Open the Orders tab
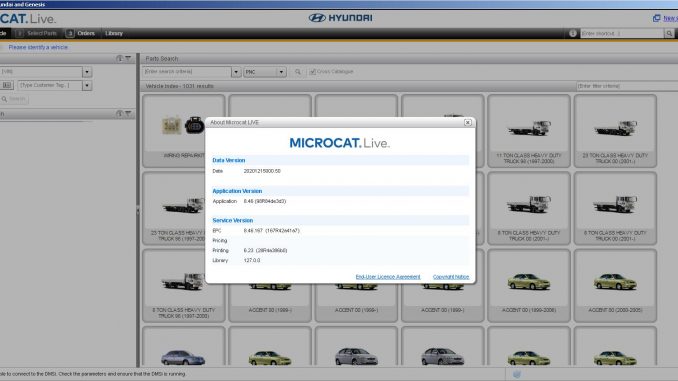 coord(80,33)
